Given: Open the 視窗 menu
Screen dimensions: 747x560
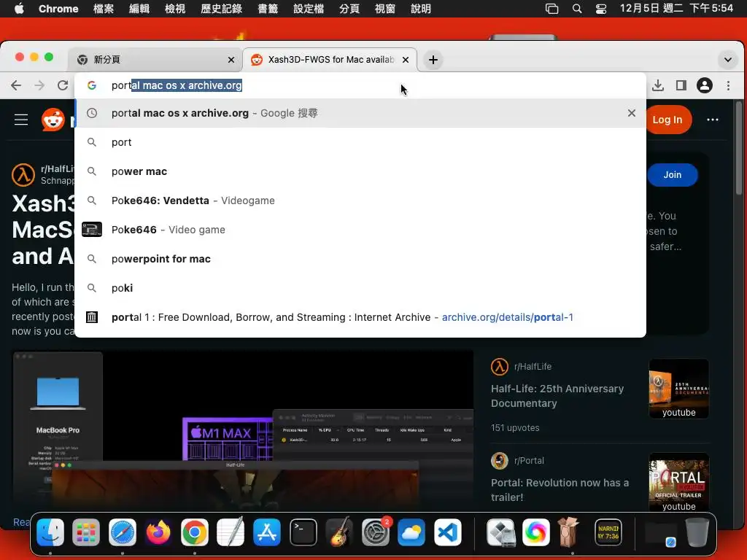Looking at the screenshot, I should [x=384, y=9].
